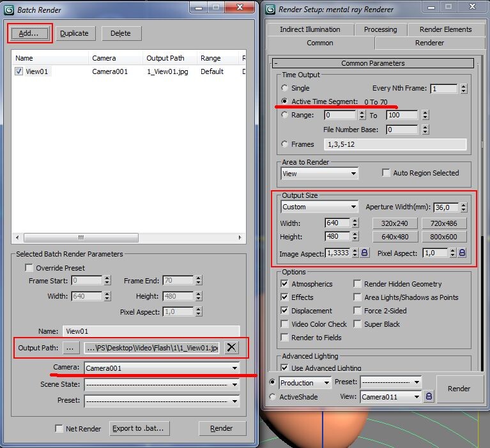Choose the 720x486 size preset
Image resolution: width=490 pixels, height=448 pixels.
444,223
